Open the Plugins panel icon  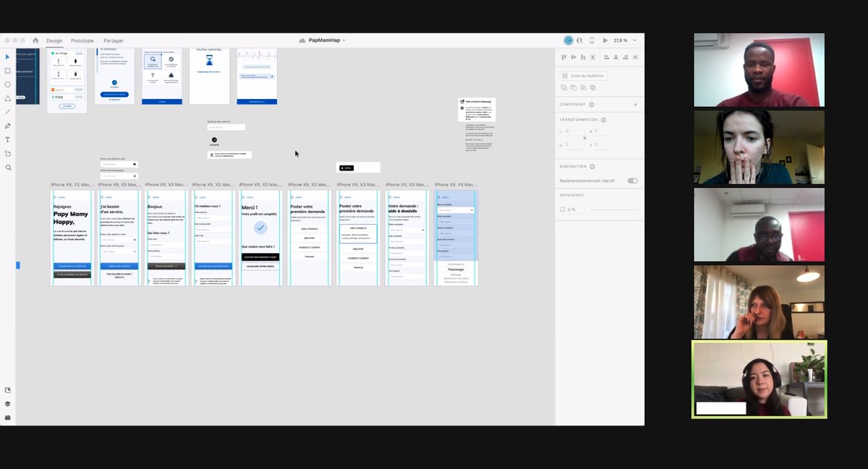[8, 418]
